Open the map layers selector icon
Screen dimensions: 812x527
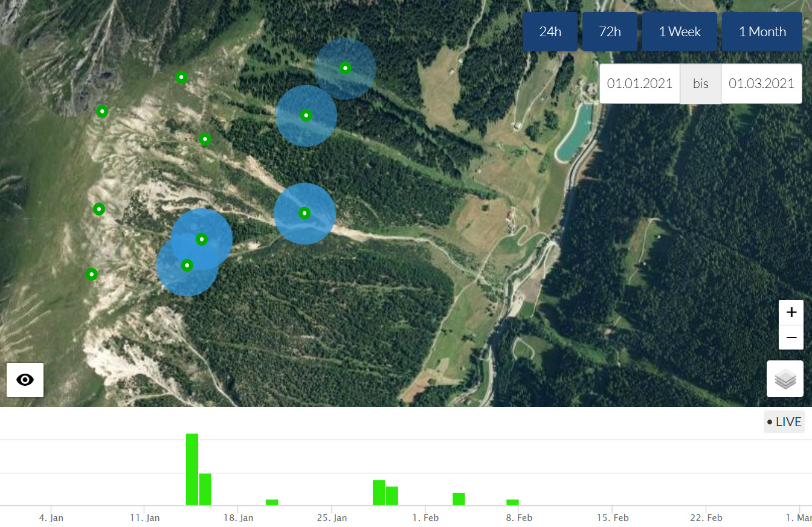tap(785, 379)
